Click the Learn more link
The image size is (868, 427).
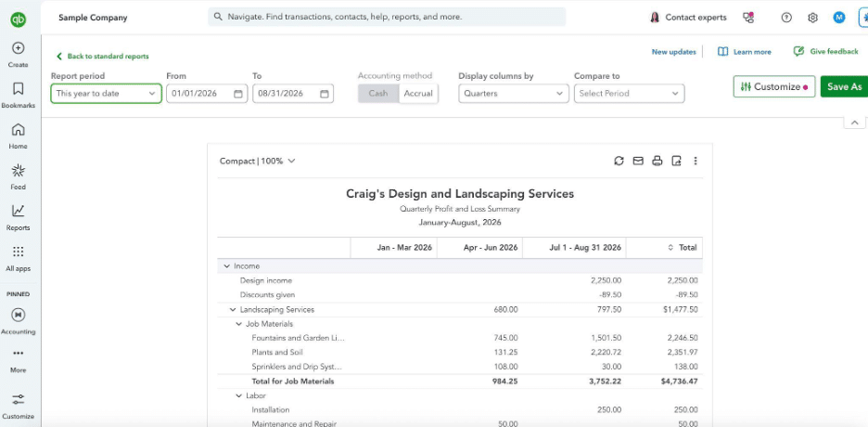(745, 51)
